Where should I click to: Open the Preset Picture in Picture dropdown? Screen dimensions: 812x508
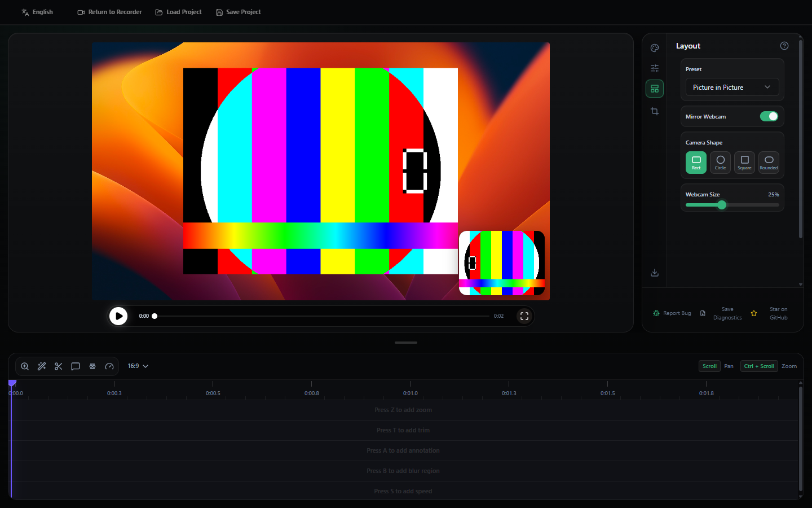pos(732,87)
